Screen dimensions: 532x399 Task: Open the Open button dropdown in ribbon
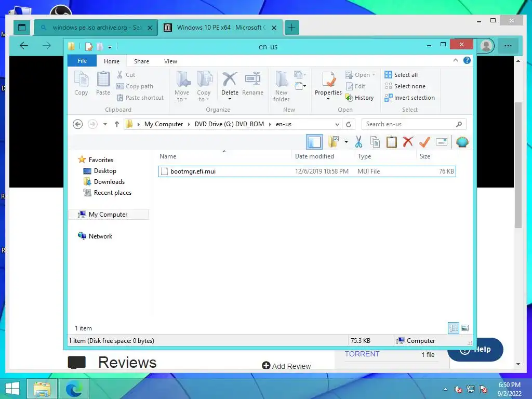tap(374, 75)
